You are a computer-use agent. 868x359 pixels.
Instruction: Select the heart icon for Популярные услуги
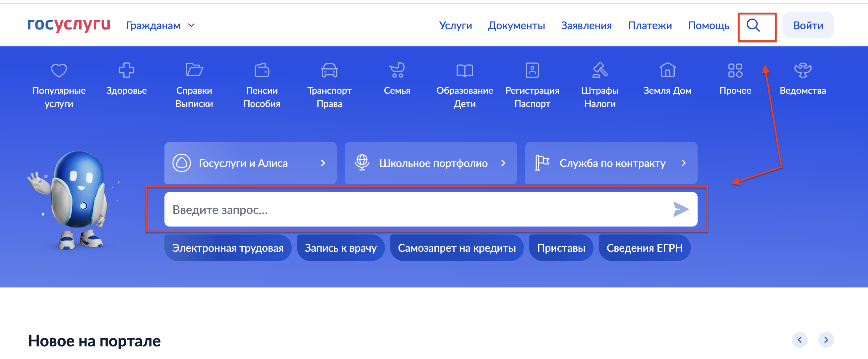click(x=59, y=70)
